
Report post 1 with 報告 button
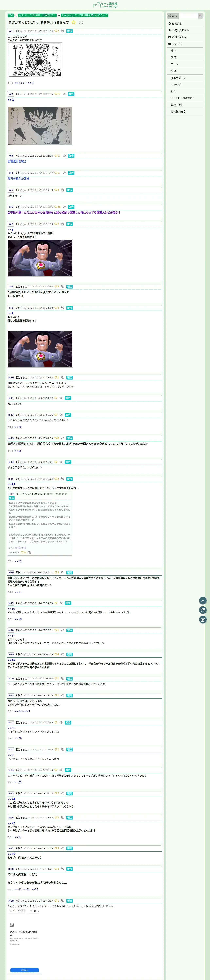pos(69,31)
